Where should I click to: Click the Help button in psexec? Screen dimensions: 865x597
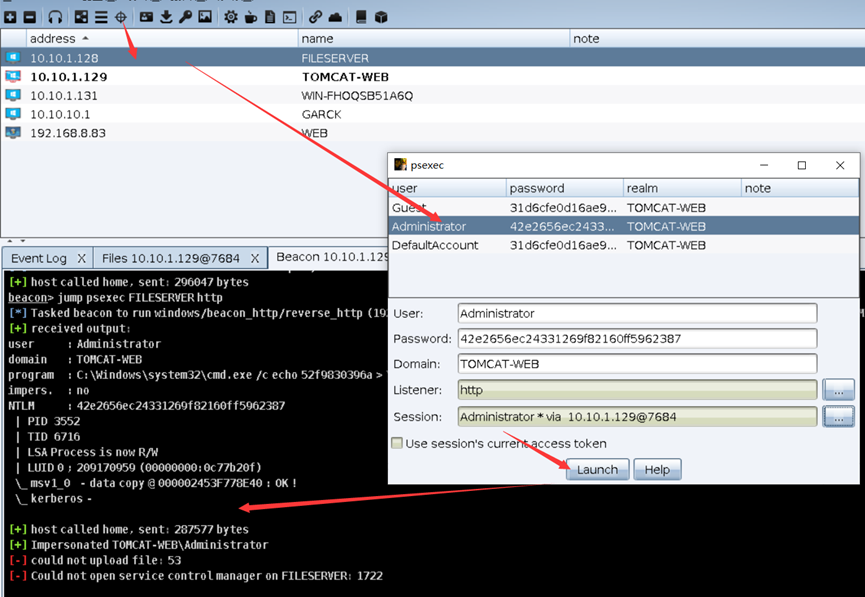pyautogui.click(x=657, y=470)
